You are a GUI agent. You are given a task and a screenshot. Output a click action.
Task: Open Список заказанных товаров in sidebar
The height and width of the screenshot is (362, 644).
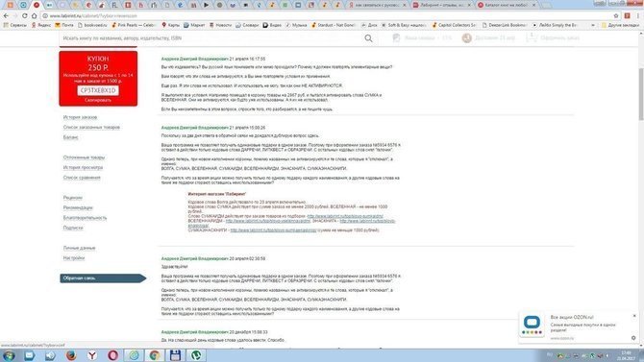(x=91, y=128)
